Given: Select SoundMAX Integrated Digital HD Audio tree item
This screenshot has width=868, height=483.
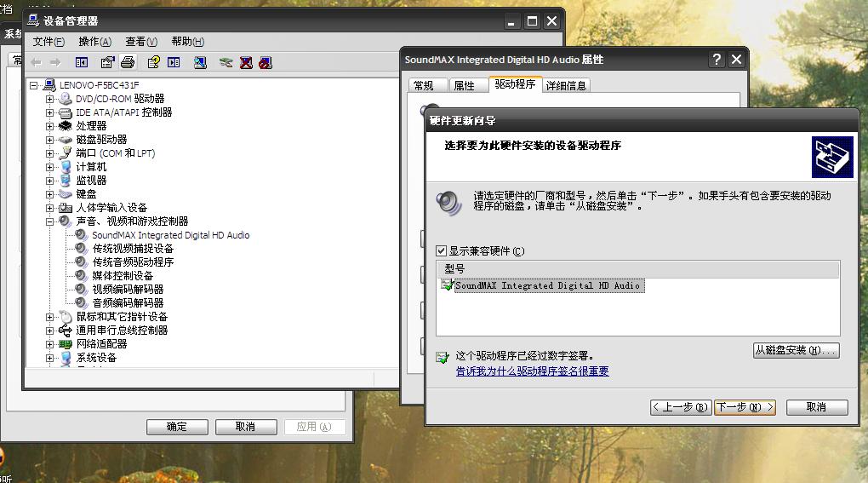Looking at the screenshot, I should (x=170, y=235).
